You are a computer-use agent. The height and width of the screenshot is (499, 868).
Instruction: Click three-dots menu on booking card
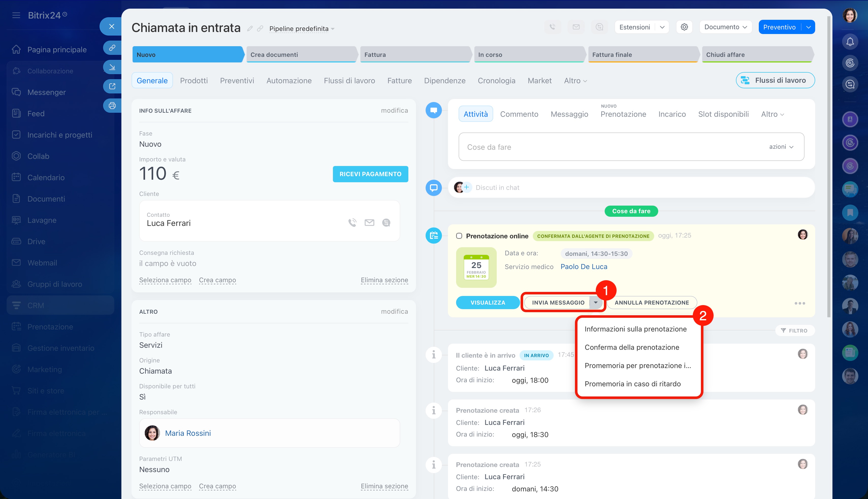coord(799,303)
